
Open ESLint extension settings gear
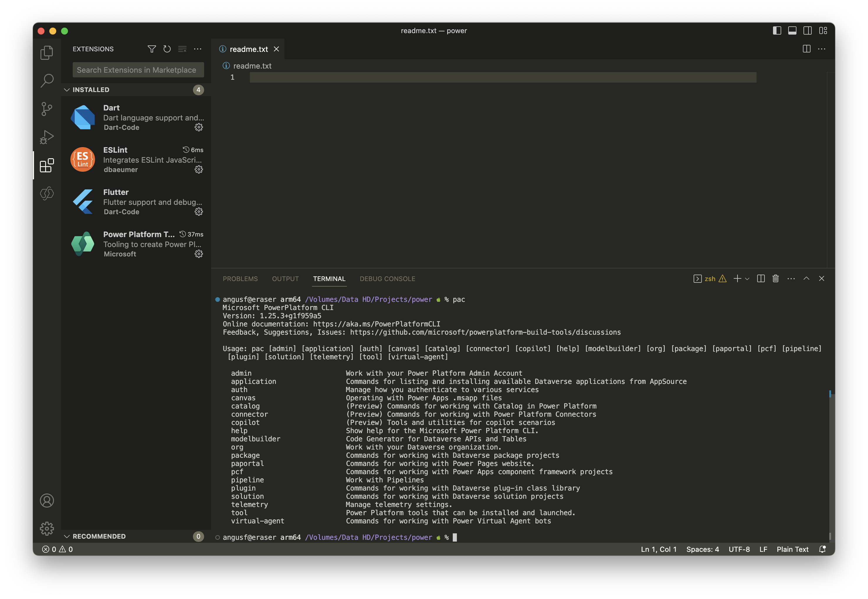(x=199, y=169)
